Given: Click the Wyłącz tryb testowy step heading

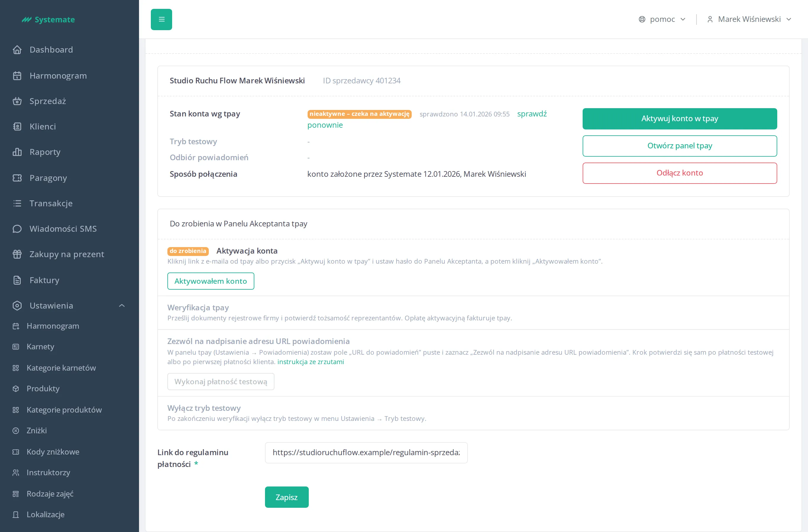Looking at the screenshot, I should 204,408.
